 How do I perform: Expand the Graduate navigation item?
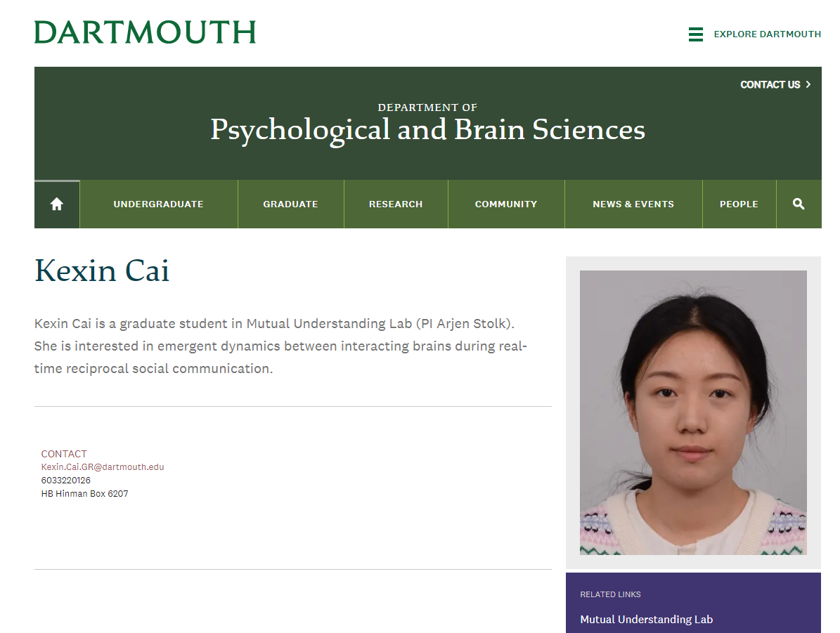pos(290,204)
